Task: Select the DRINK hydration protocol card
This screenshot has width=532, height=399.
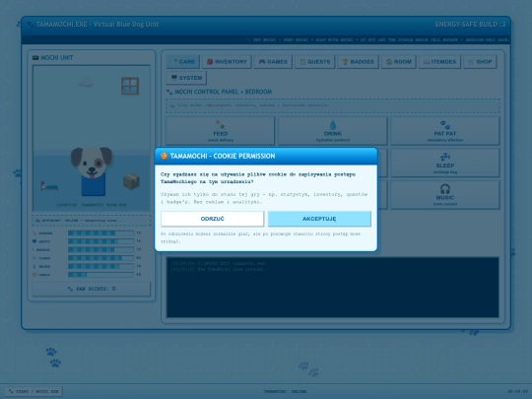Action: [333, 131]
